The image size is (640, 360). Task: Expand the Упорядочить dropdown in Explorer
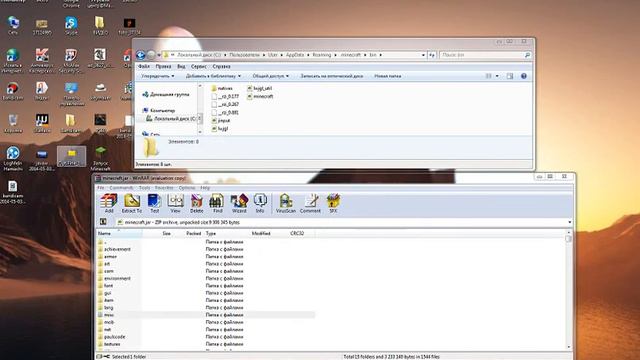(x=158, y=76)
